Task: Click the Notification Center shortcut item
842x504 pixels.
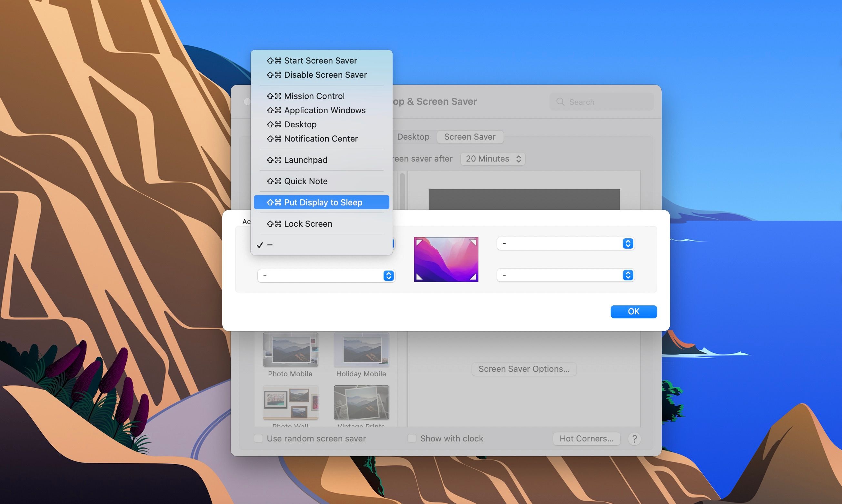Action: coord(321,139)
